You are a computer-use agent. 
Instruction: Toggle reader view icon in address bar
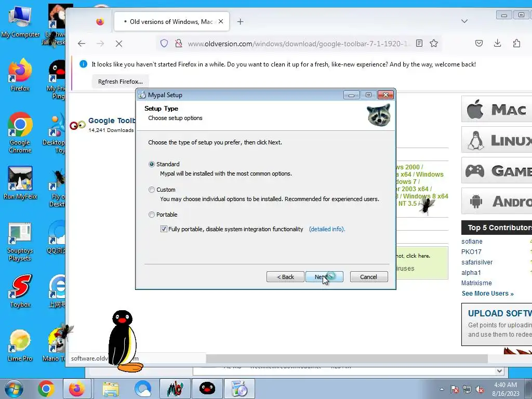click(x=419, y=44)
